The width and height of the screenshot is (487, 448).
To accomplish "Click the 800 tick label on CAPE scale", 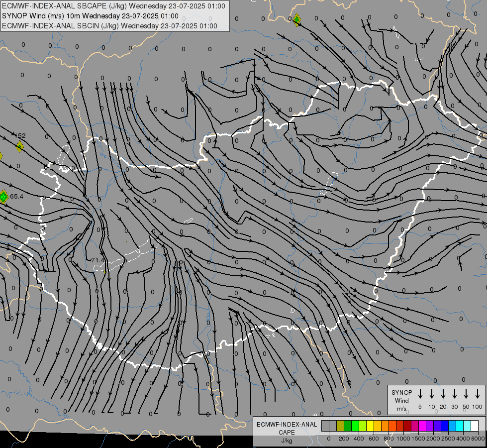I will 389,439.
